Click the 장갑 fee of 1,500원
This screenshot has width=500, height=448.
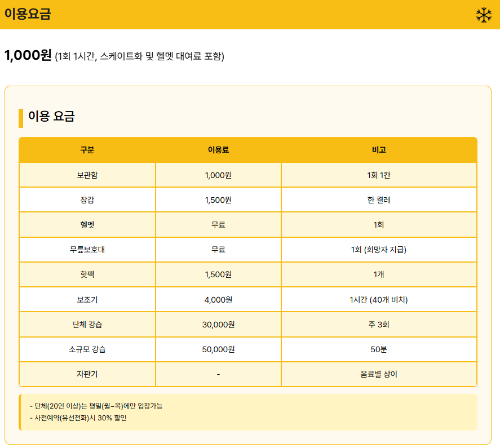coord(218,199)
